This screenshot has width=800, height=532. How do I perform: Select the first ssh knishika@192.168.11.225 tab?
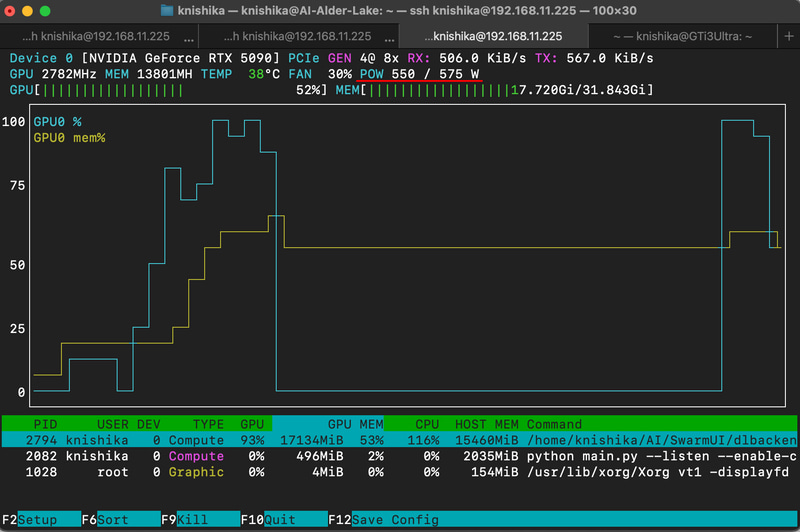[x=99, y=36]
